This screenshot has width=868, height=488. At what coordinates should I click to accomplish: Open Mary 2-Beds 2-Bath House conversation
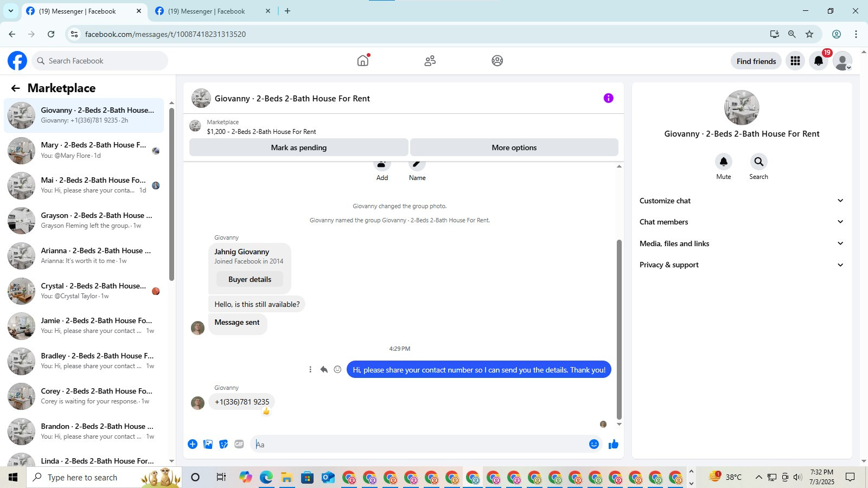(x=84, y=150)
